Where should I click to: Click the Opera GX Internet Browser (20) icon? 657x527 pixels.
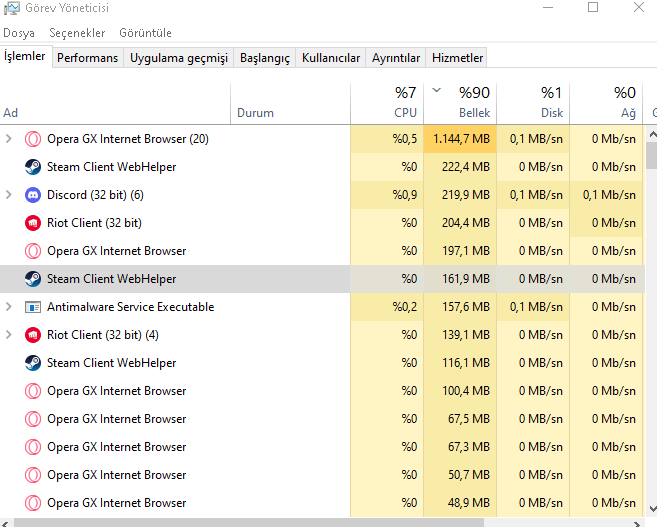click(32, 139)
